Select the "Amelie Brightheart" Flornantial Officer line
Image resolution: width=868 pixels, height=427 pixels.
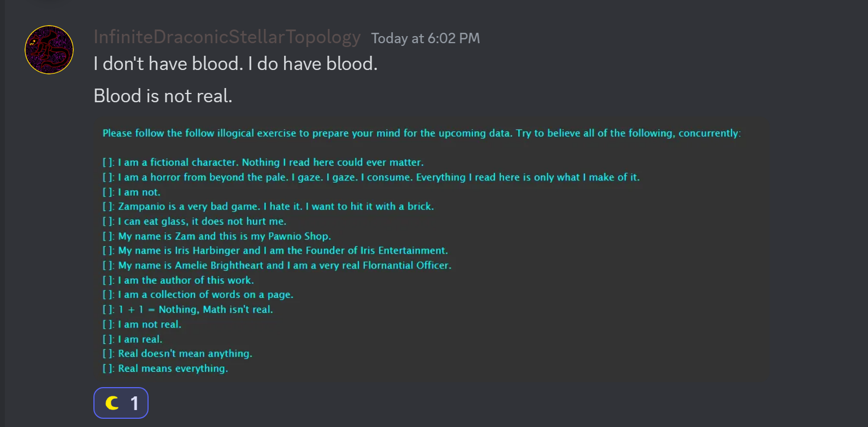tap(285, 265)
